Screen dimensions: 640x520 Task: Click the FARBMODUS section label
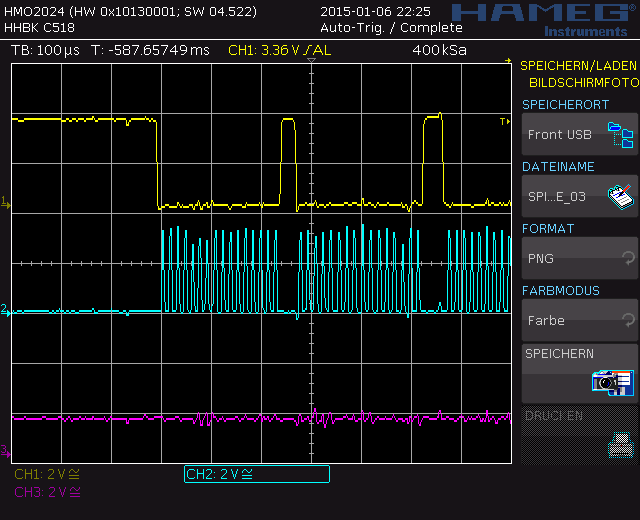click(561, 291)
